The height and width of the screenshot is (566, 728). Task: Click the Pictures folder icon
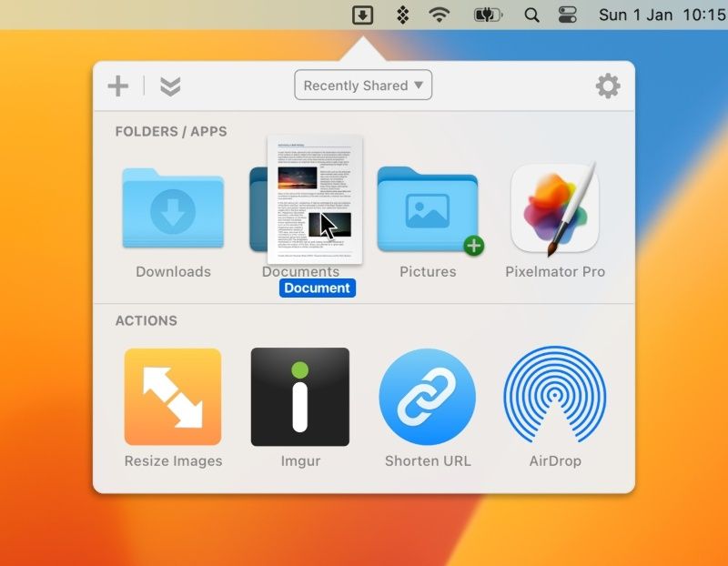(428, 207)
